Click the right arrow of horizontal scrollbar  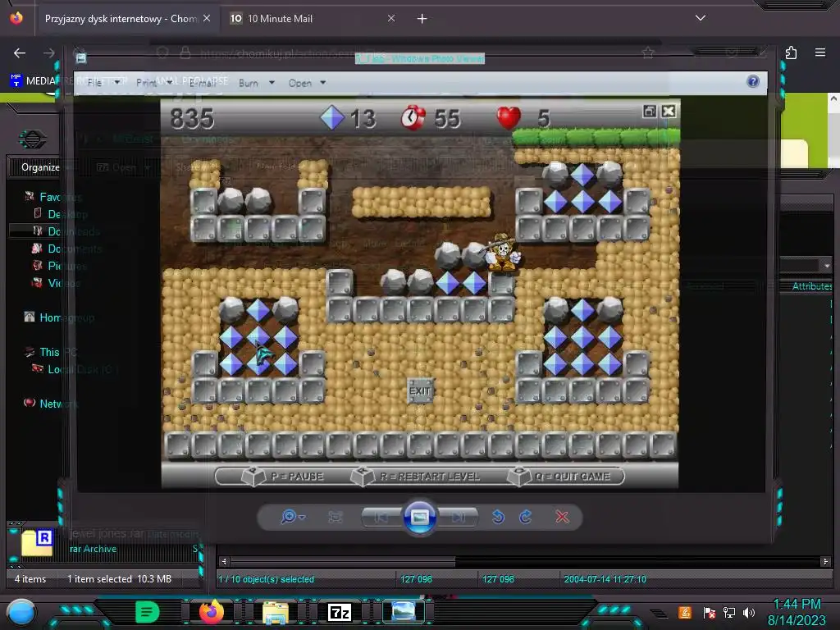point(825,561)
